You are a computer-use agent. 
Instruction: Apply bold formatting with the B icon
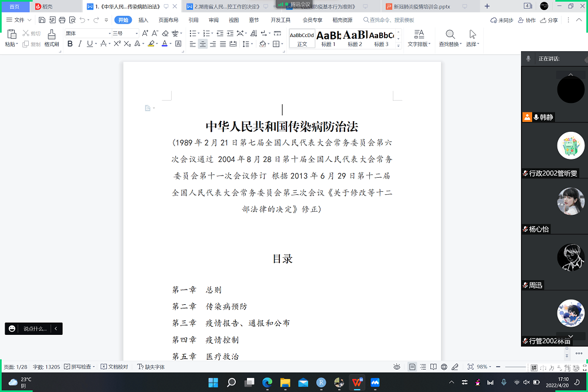[70, 44]
